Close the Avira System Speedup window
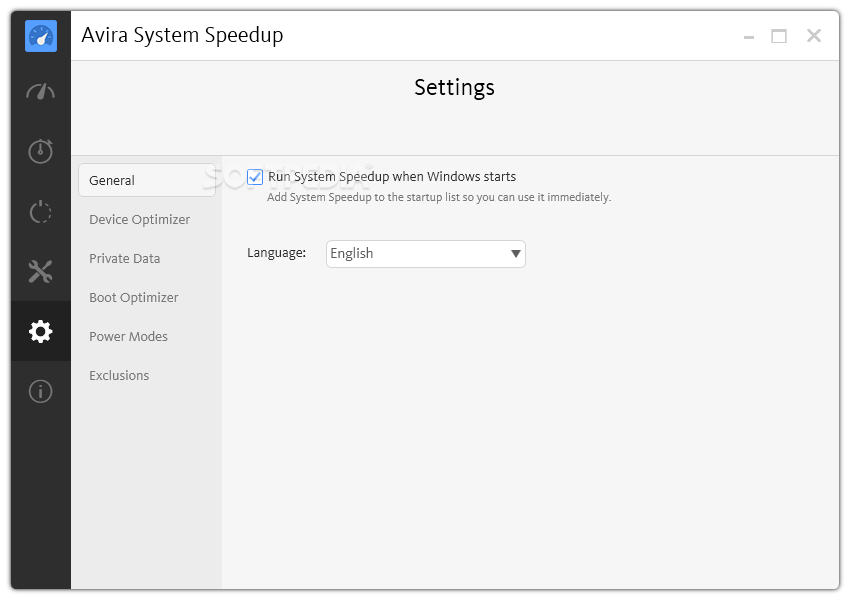Viewport: 850px width, 600px height. pos(814,36)
